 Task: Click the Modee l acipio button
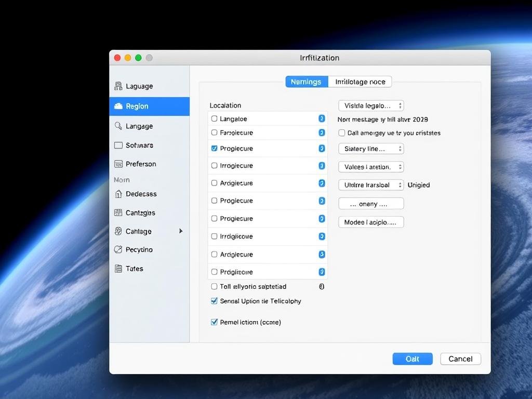pos(371,222)
